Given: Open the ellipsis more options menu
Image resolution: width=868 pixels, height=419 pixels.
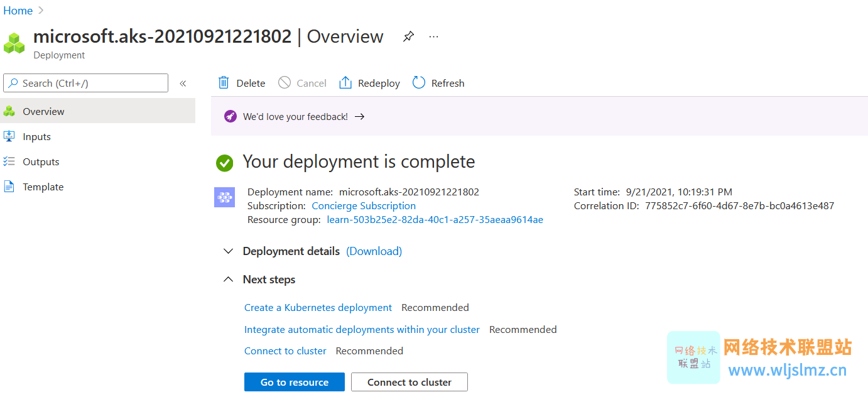Looking at the screenshot, I should point(434,37).
